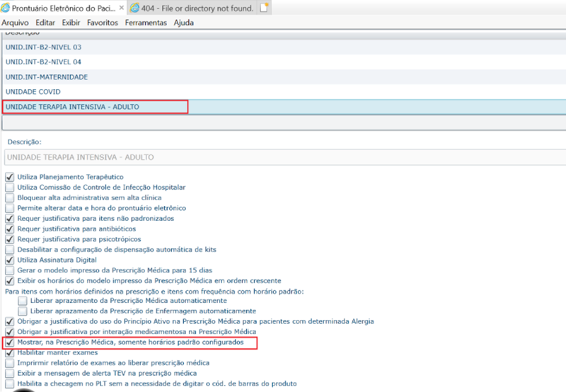566x392 pixels.
Task: Open a new browser tab
Action: pos(264,8)
